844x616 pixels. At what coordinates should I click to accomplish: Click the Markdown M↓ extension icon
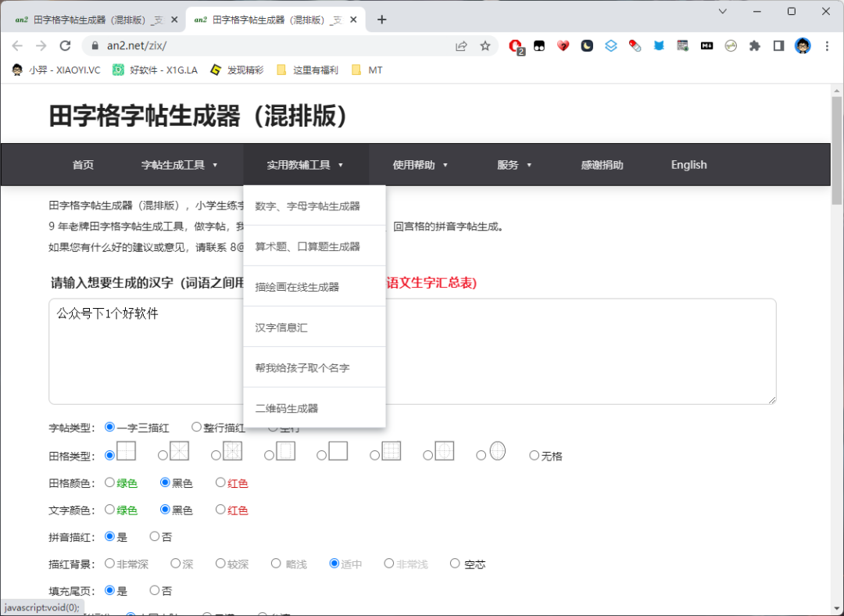pos(706,46)
